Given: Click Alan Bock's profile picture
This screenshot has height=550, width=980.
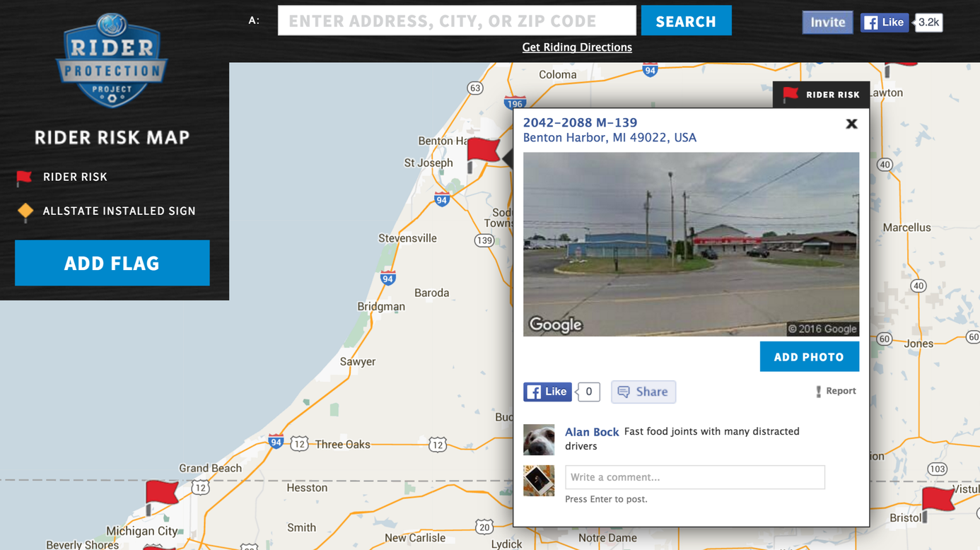Looking at the screenshot, I should 539,440.
